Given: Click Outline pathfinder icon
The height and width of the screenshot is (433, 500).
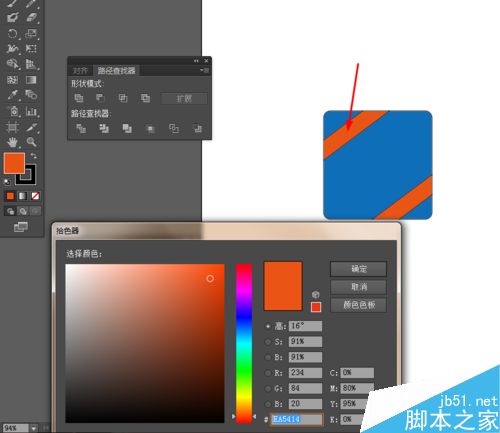Looking at the screenshot, I should (174, 129).
